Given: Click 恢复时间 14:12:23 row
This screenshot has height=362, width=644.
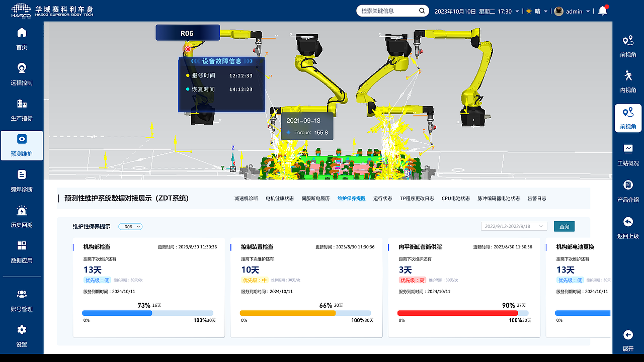Looking at the screenshot, I should 219,89.
